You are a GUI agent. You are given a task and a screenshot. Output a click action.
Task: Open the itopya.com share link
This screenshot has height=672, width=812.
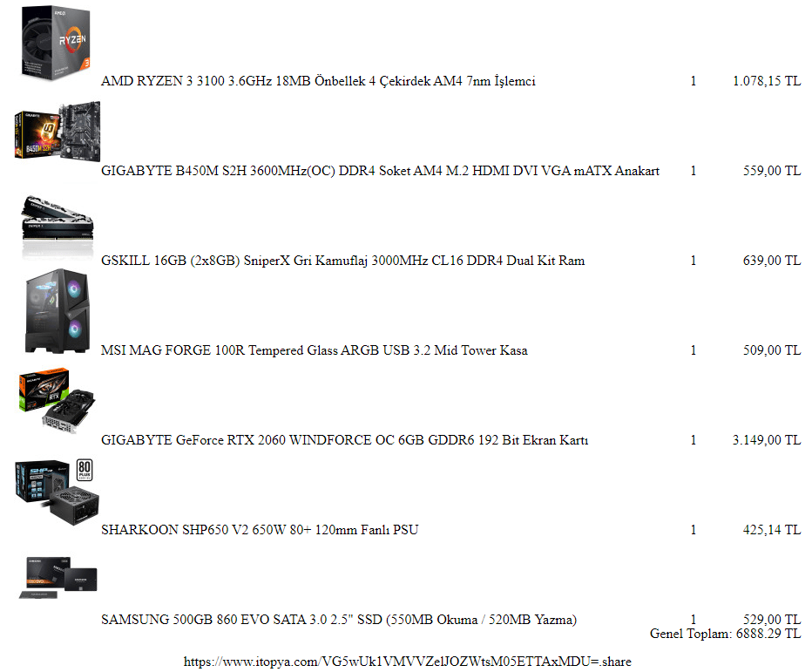coord(408,662)
